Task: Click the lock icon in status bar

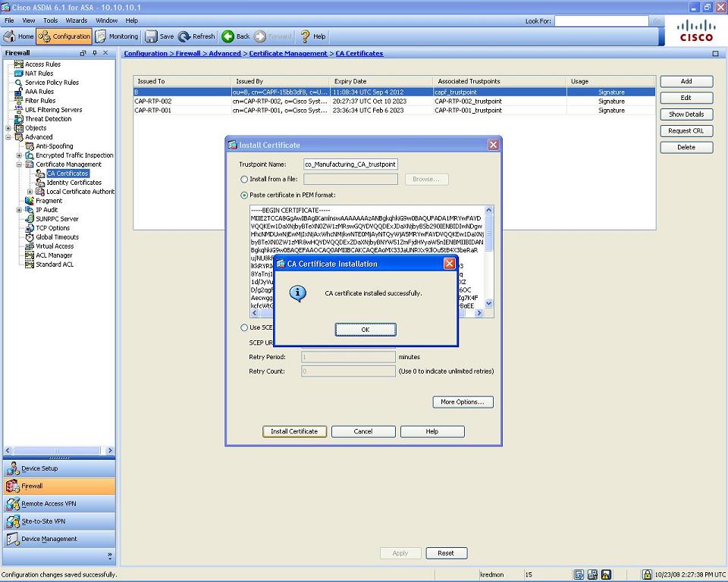Action: [x=647, y=574]
